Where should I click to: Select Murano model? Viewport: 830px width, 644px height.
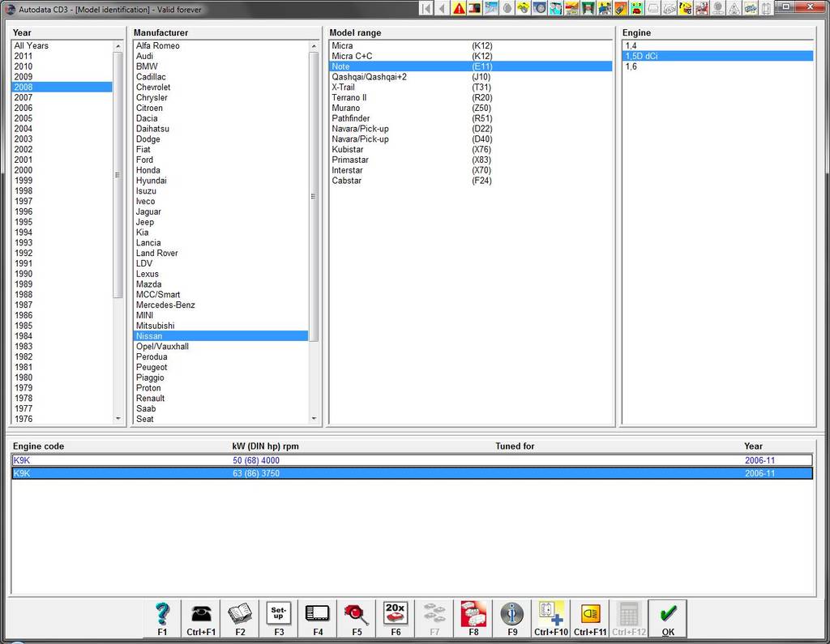tap(471, 108)
